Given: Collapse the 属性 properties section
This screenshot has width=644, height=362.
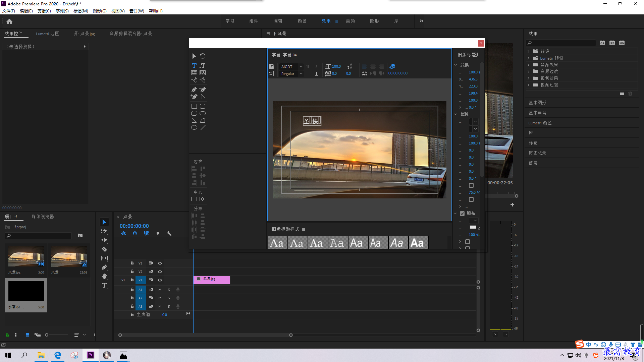Looking at the screenshot, I should tap(455, 114).
